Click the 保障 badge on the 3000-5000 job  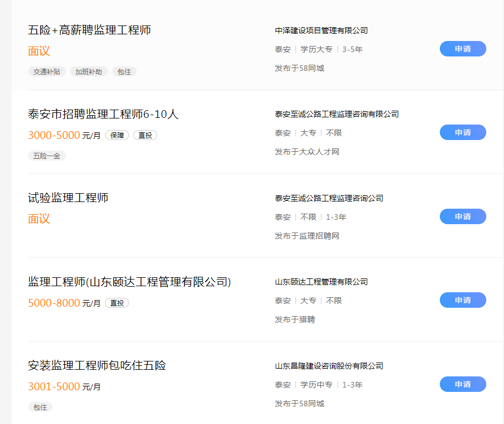(117, 135)
